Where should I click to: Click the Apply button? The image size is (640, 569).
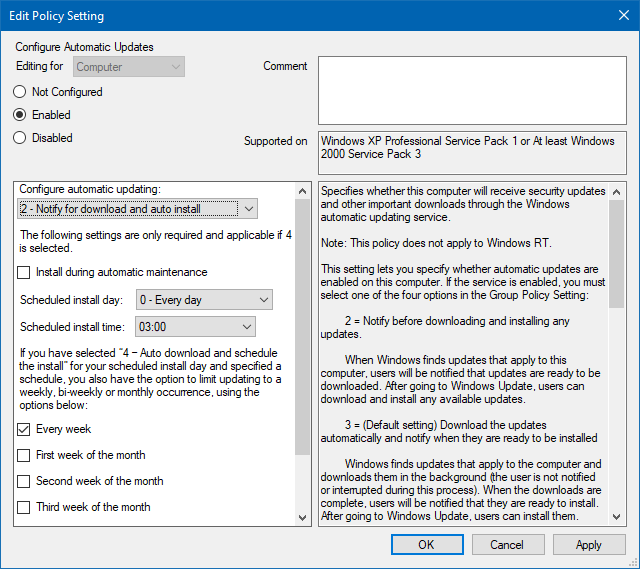[589, 545]
